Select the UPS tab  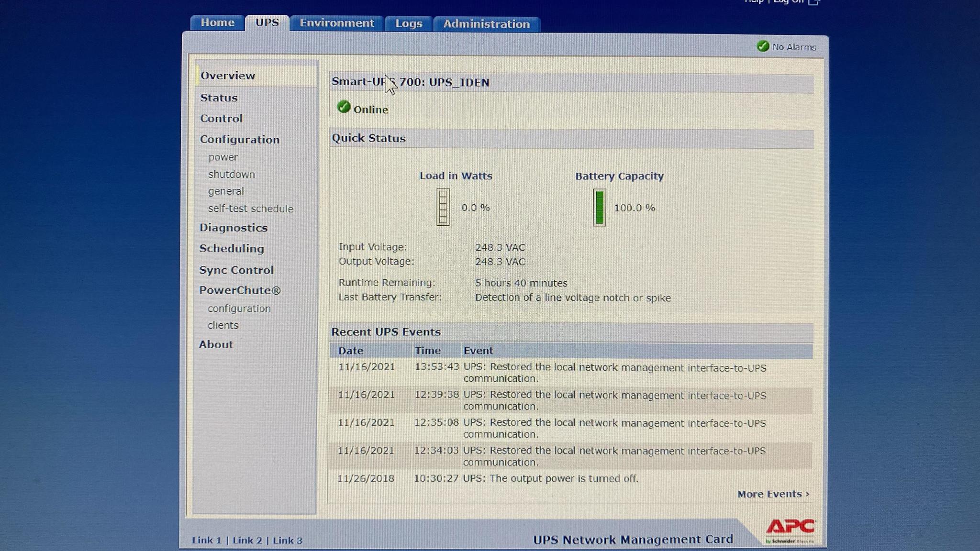[267, 23]
